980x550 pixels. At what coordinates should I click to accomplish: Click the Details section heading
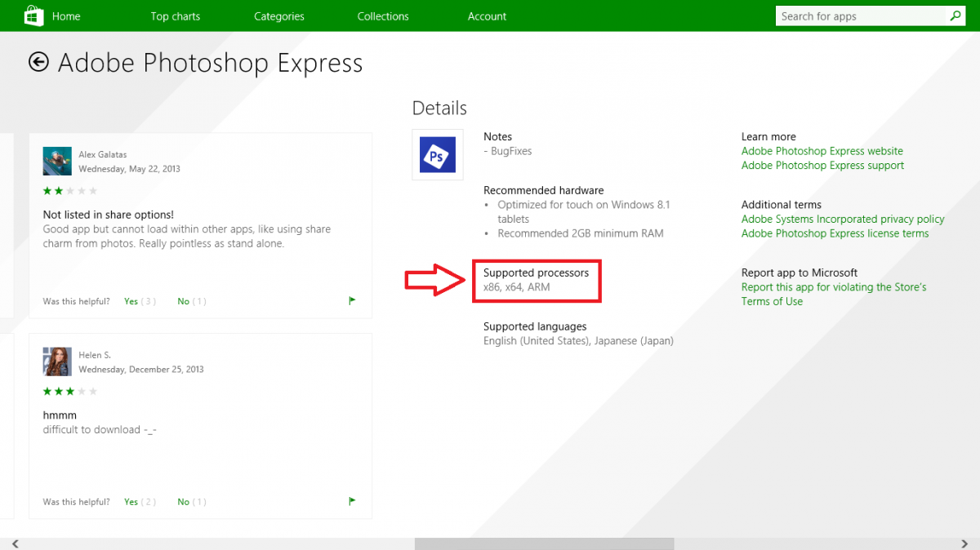(439, 108)
